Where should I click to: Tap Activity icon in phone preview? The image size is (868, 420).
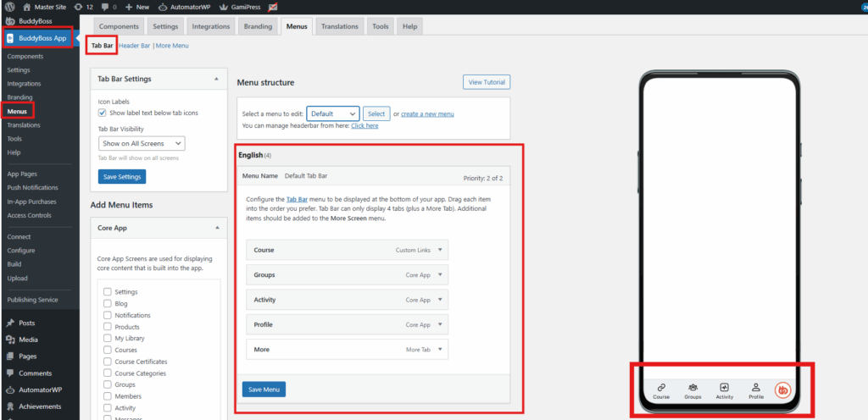click(725, 387)
